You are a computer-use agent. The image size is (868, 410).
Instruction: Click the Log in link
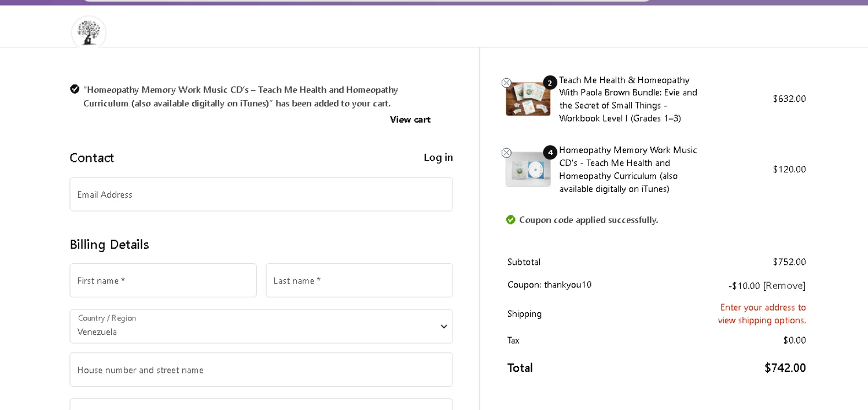[x=438, y=157]
